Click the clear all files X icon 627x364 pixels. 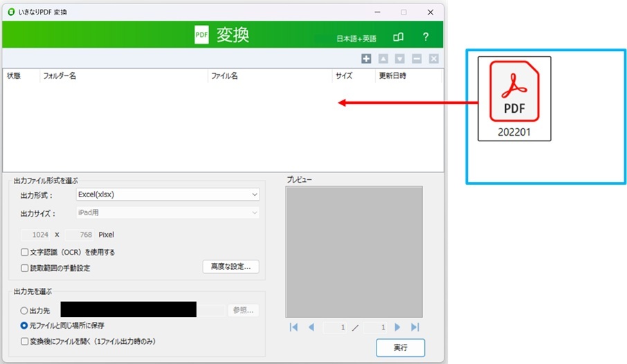434,59
